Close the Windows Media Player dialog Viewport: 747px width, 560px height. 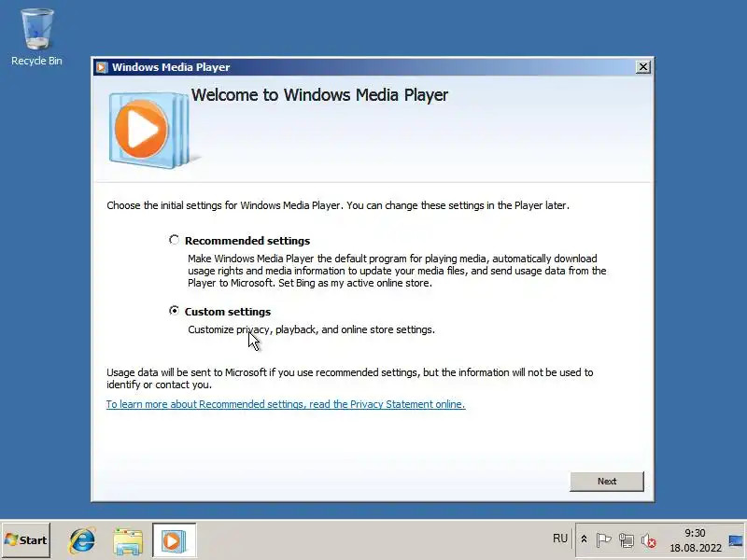pos(643,67)
